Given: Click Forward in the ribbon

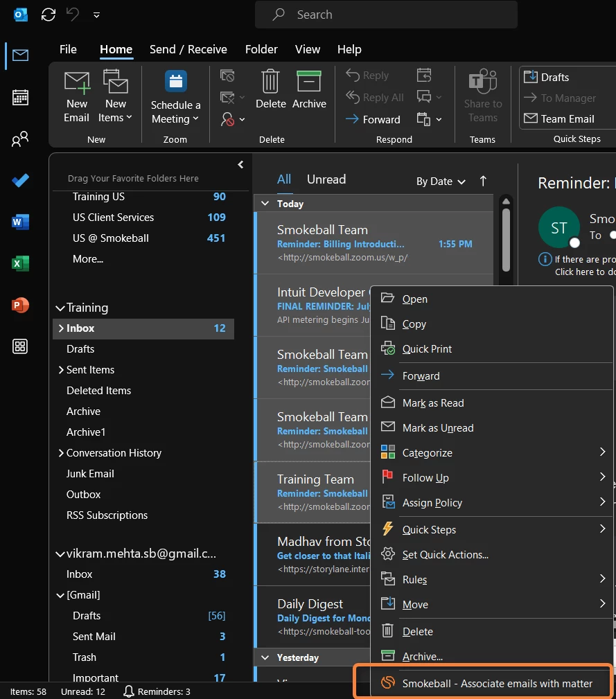Looking at the screenshot, I should (373, 119).
